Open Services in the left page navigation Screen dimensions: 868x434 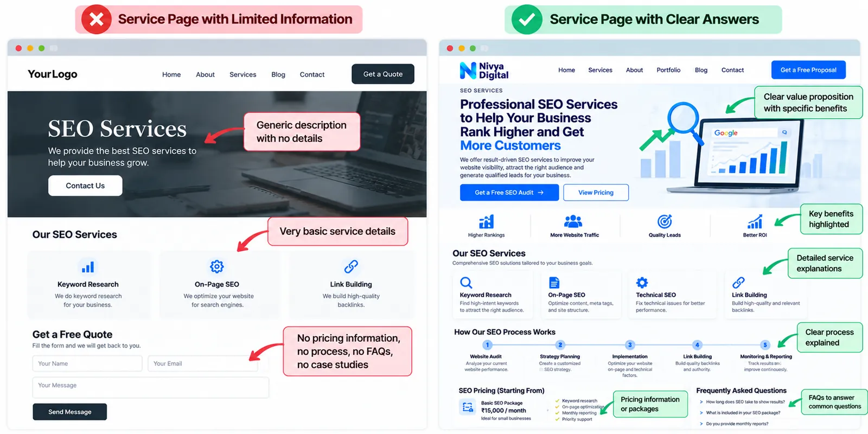(x=242, y=75)
